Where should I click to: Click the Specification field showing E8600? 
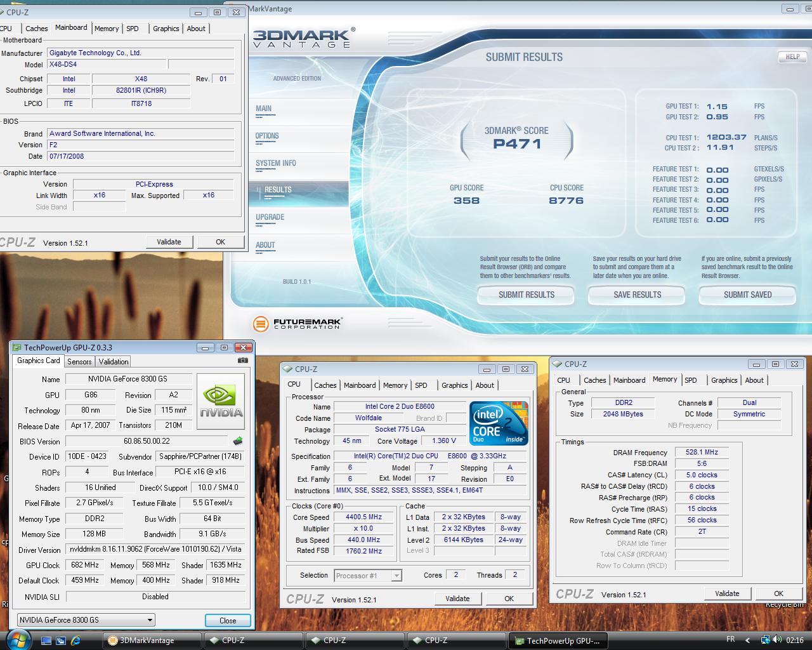pos(430,456)
